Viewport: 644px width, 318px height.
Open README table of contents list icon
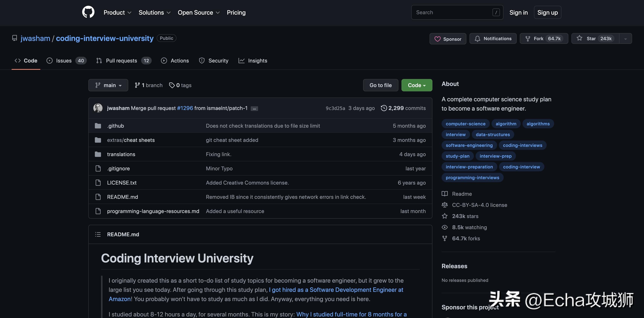pos(98,234)
